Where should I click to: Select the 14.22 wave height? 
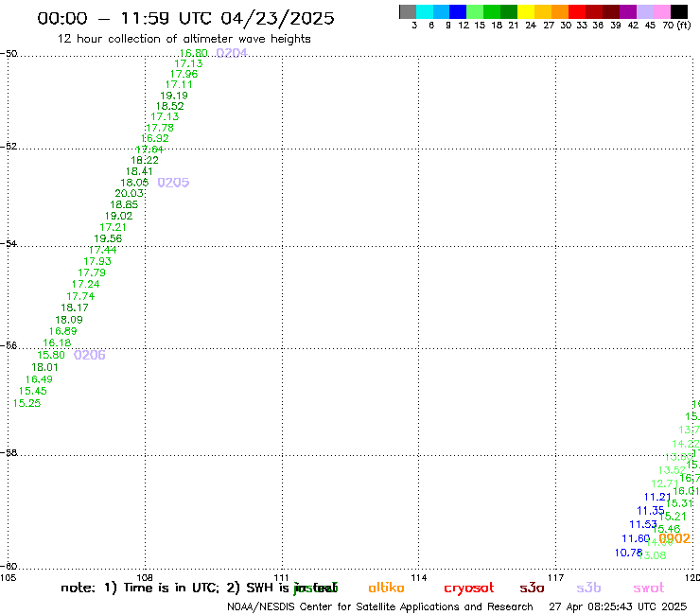pos(686,444)
